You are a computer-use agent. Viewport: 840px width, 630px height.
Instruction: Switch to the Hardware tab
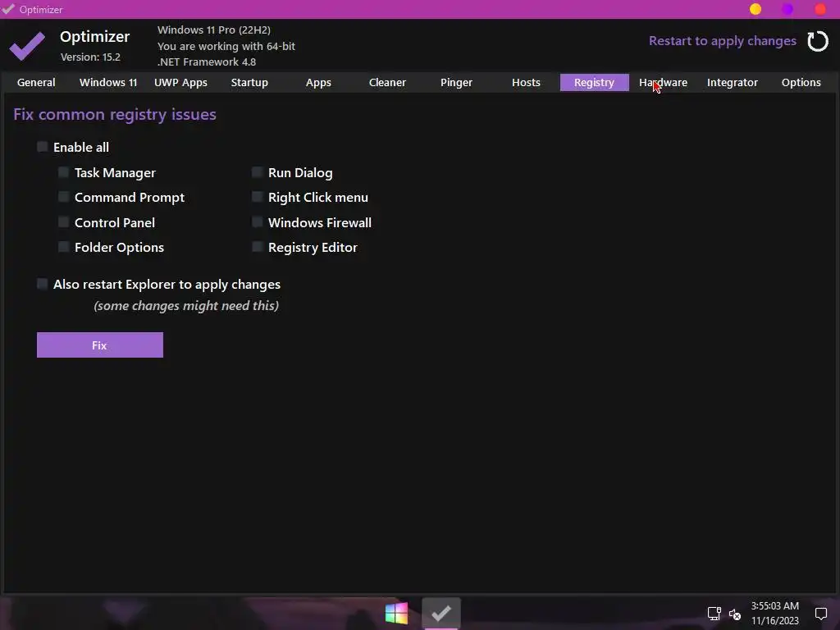point(663,83)
